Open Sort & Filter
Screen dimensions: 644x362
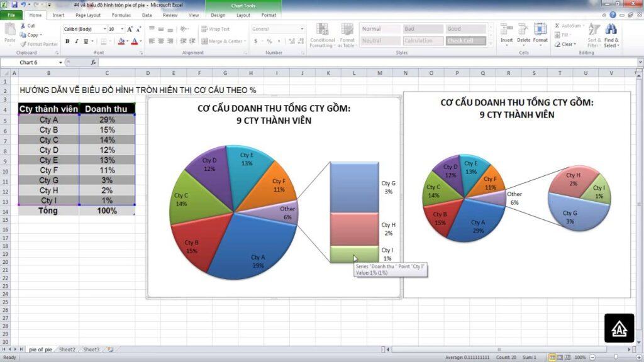(594, 35)
